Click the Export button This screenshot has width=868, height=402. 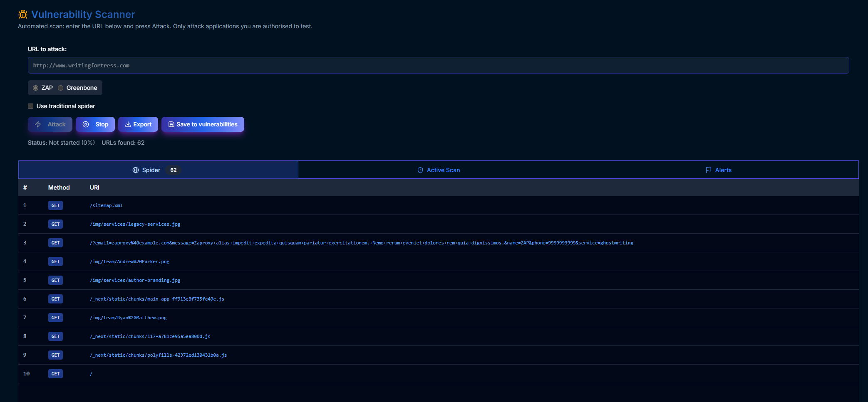pyautogui.click(x=138, y=124)
